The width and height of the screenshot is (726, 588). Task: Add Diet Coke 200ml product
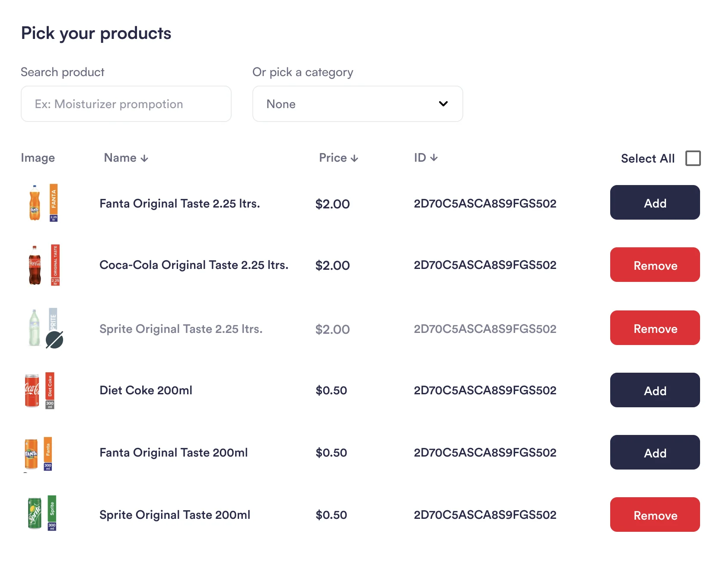tap(655, 390)
